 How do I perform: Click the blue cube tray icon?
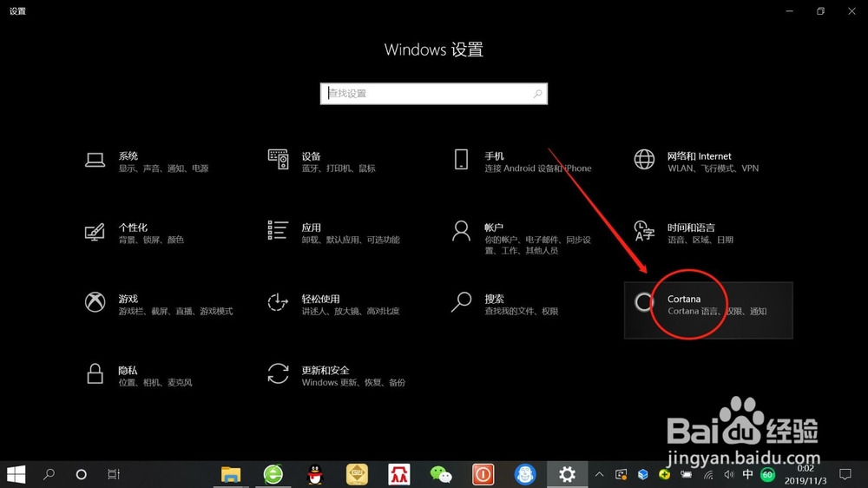click(642, 475)
